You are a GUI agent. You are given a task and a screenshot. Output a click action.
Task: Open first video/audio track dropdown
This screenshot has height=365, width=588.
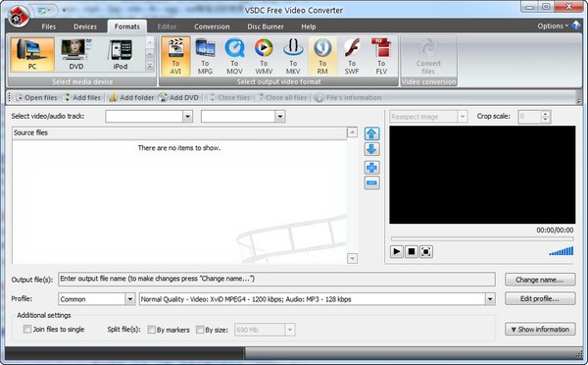187,117
